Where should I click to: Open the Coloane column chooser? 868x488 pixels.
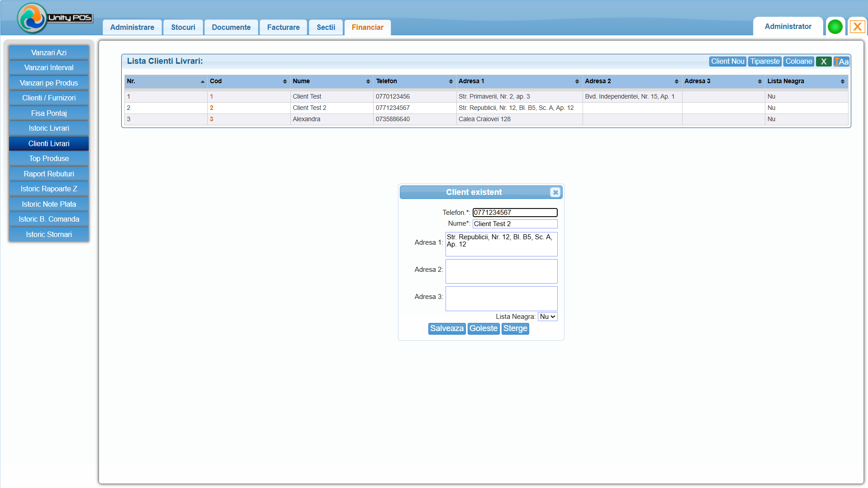(798, 62)
